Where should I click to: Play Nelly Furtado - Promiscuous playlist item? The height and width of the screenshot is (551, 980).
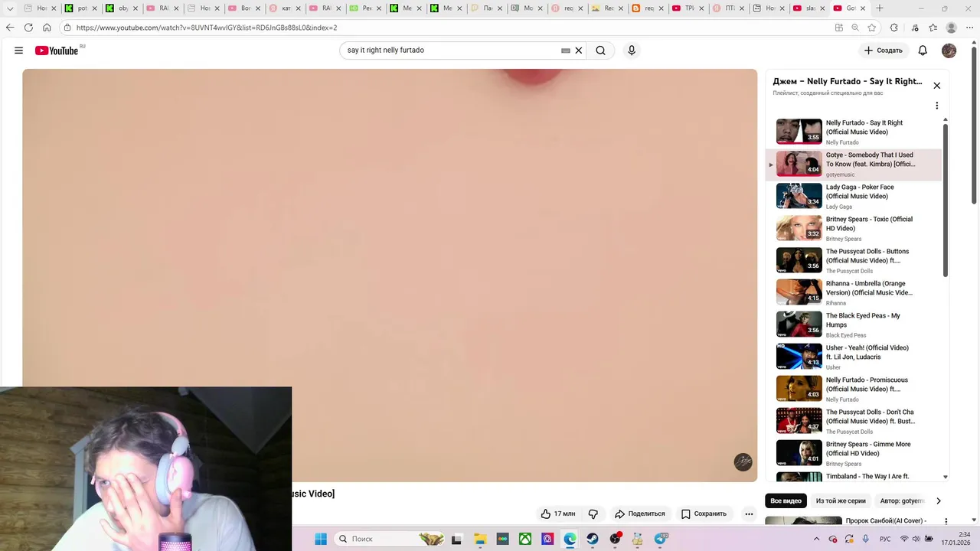854,389
